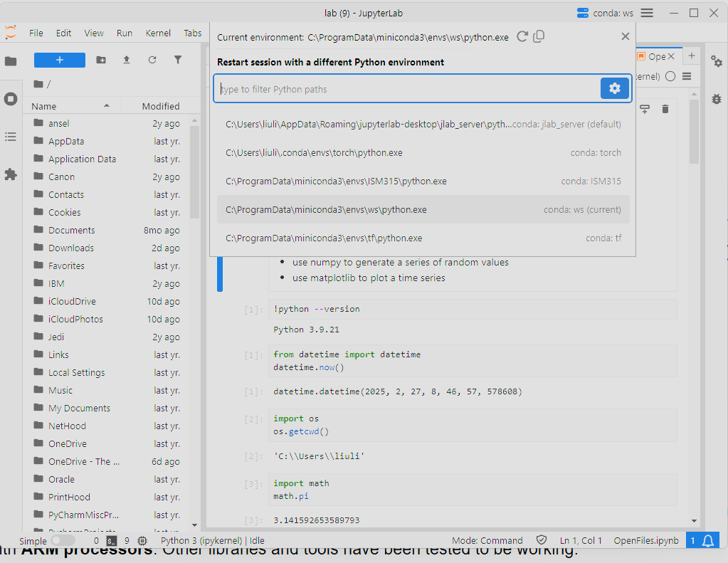The image size is (728, 563).
Task: Open the debugger panel bug icon
Action: click(717, 99)
